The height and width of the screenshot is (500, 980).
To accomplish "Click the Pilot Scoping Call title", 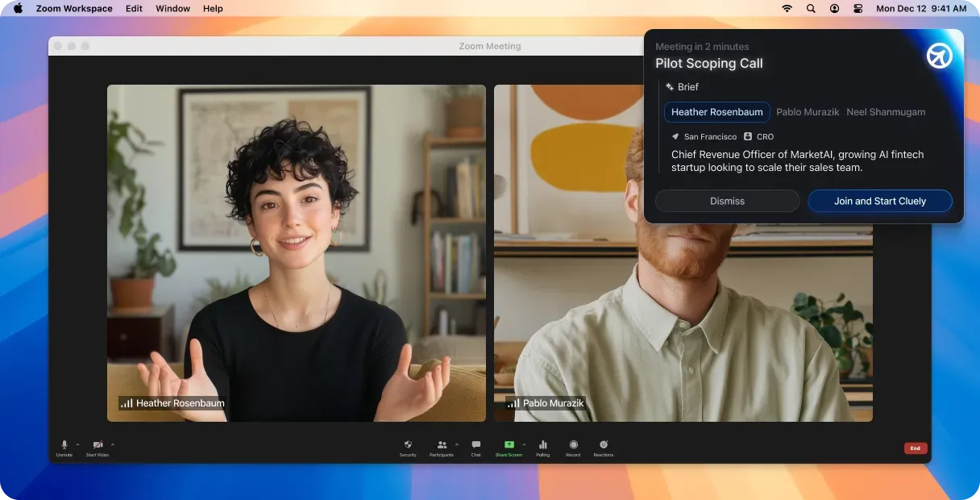I will [709, 64].
